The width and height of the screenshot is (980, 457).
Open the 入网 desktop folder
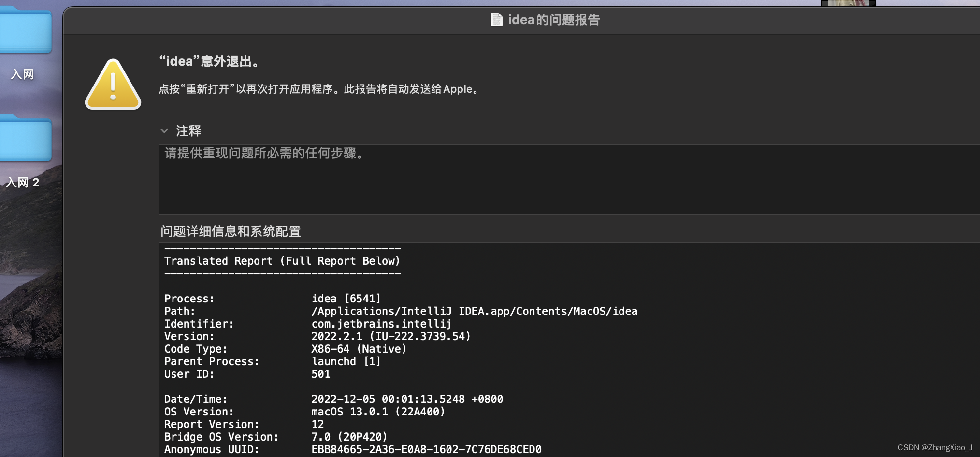point(25,30)
